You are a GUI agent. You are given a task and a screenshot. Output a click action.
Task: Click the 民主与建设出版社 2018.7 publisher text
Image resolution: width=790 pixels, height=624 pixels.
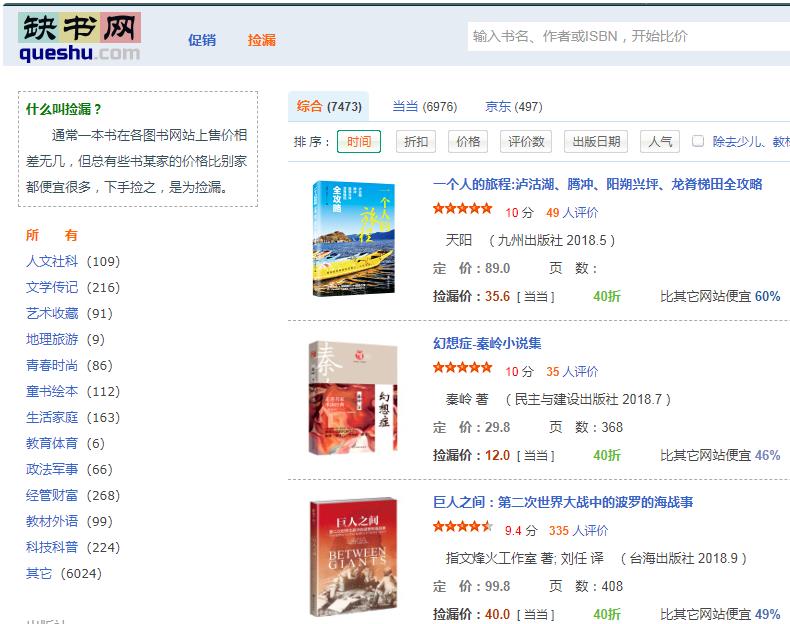[588, 399]
